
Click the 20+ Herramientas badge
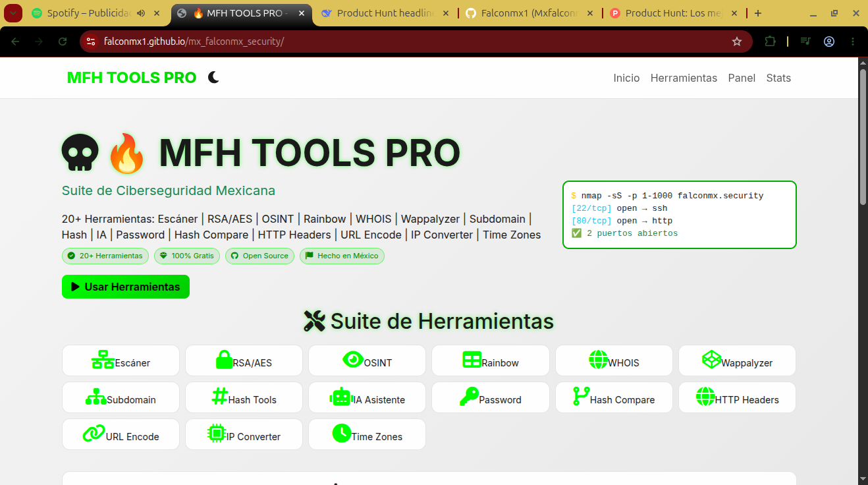point(105,256)
